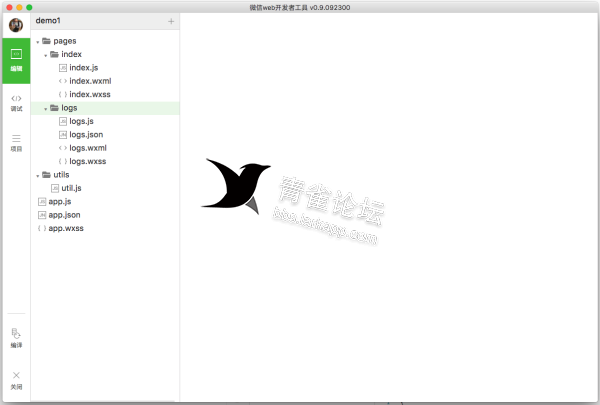Click the index.js file icon

[63, 68]
